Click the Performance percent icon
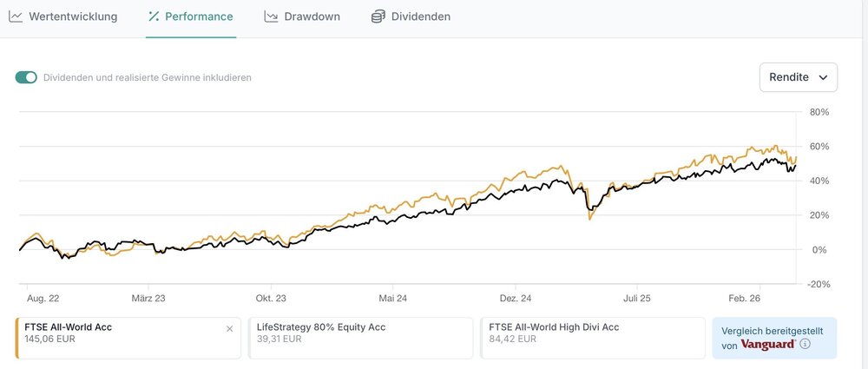Screen dimensions: 868x369 (x=154, y=16)
